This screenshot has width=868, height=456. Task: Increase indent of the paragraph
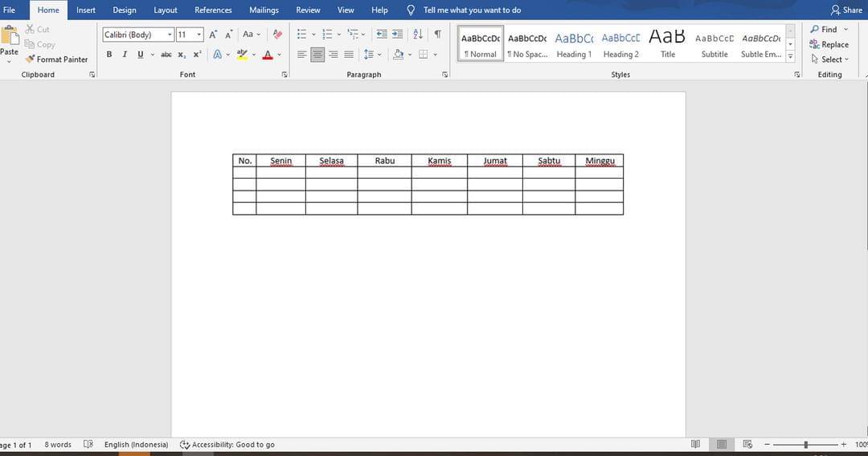398,35
